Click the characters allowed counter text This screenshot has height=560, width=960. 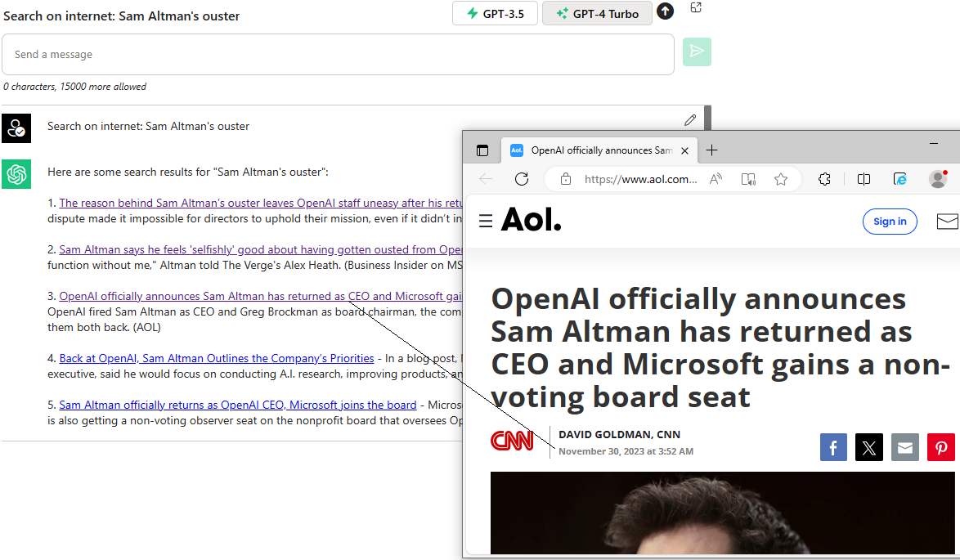74,87
